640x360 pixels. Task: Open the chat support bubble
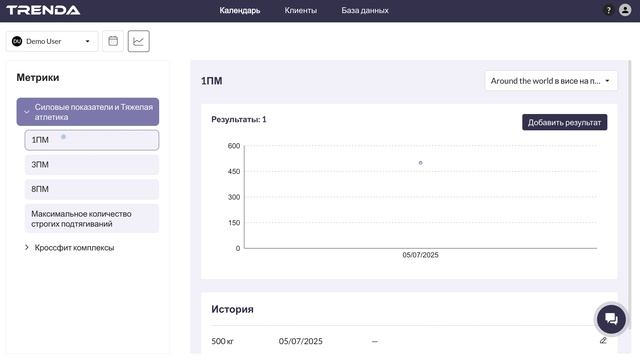pos(611,319)
